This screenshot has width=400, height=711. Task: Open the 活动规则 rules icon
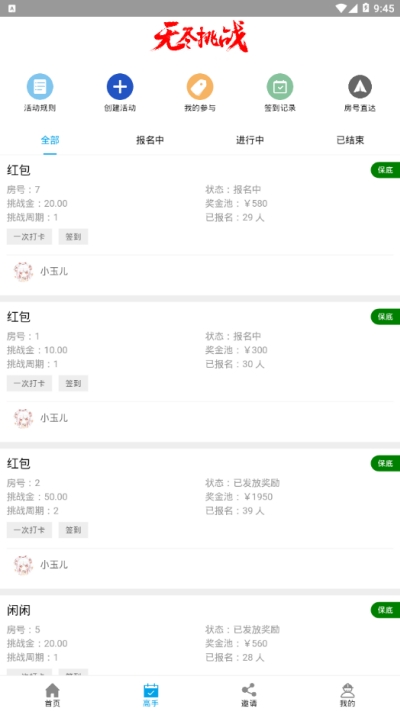click(40, 87)
